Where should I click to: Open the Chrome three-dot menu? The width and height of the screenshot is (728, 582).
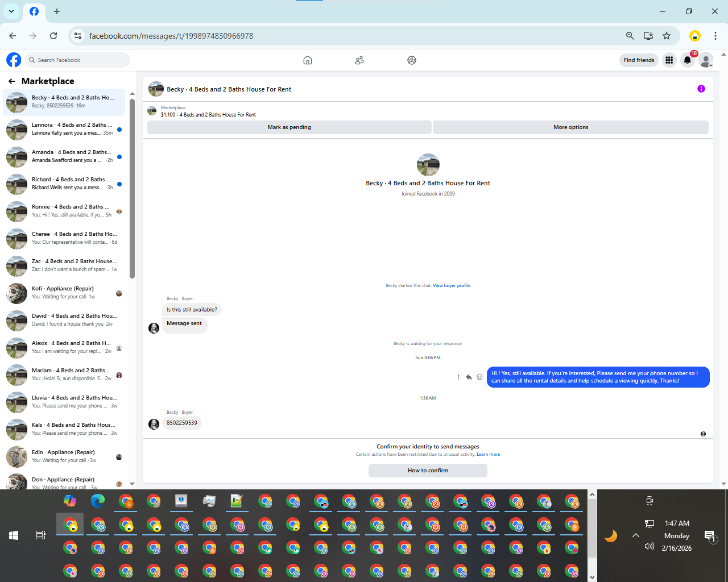715,36
